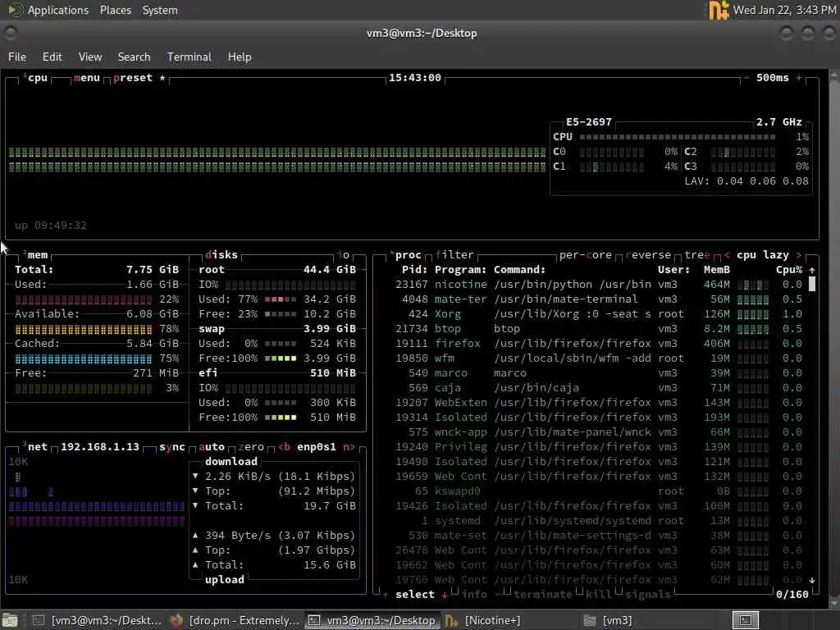Switch to next network interface arrow

tap(349, 447)
